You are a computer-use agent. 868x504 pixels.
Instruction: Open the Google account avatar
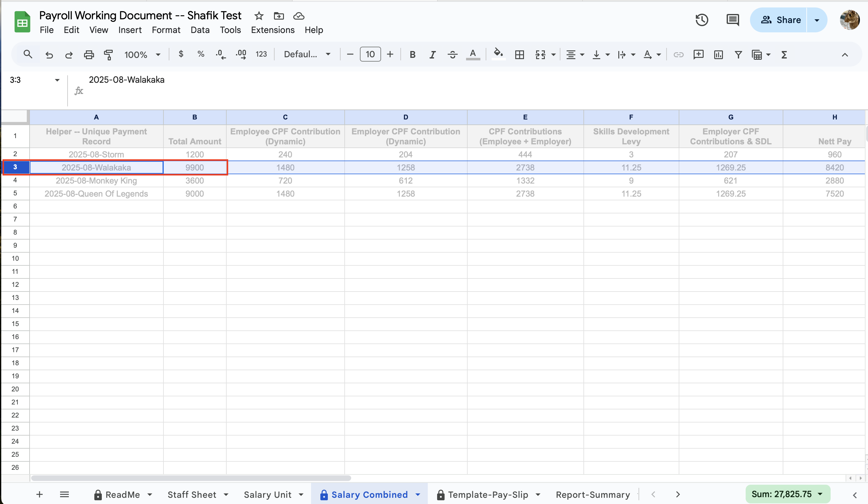849,20
